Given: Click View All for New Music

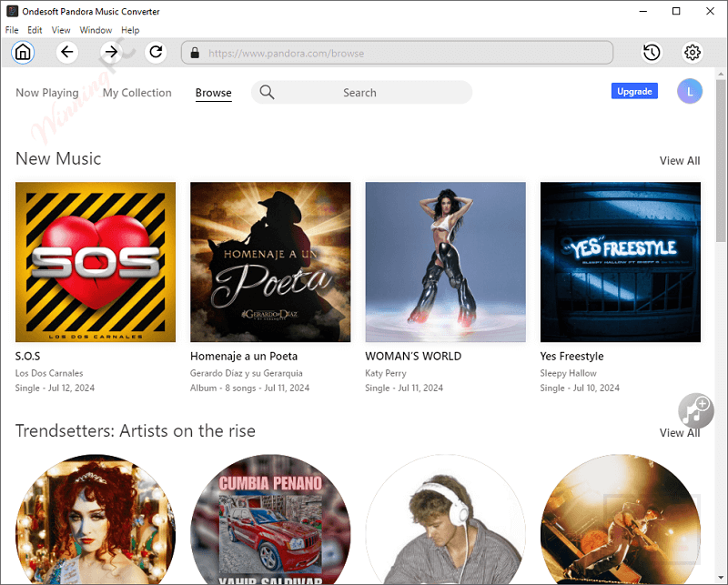Looking at the screenshot, I should coord(680,161).
